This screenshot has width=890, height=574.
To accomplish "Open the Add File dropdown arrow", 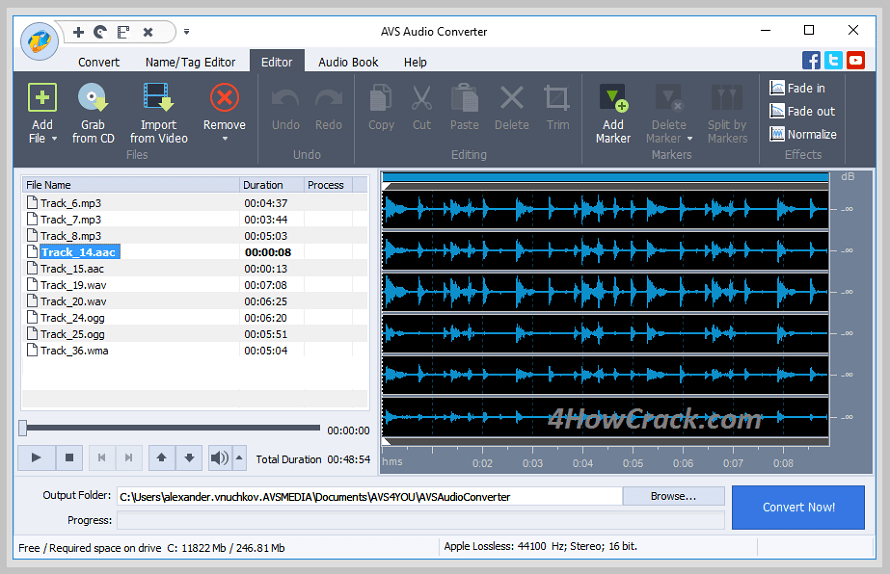I will (54, 139).
